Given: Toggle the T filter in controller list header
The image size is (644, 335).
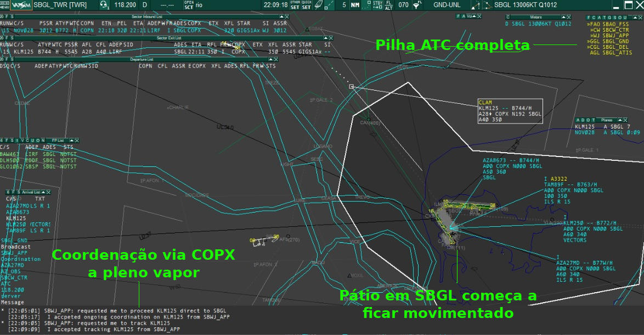Looking at the screenshot, I should (x=603, y=18).
